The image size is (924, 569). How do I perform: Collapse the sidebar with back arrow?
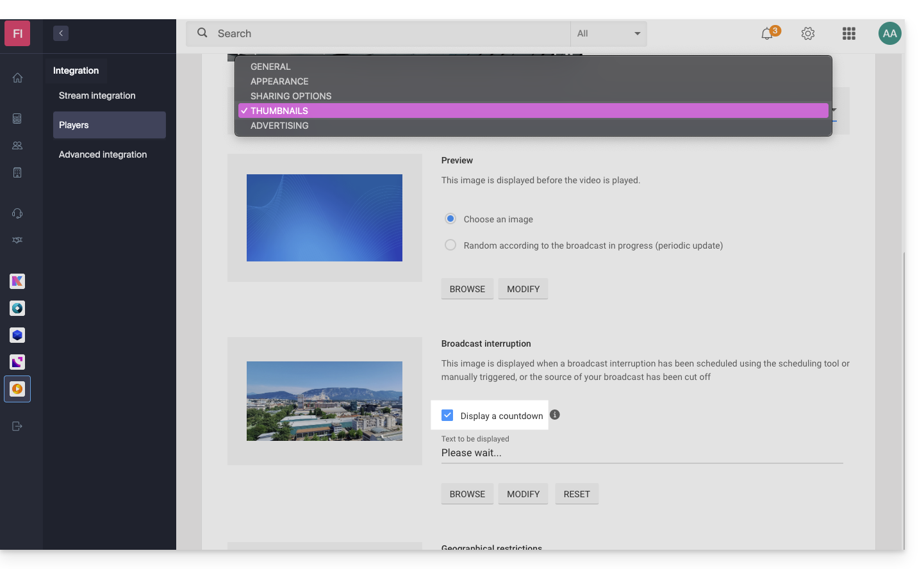(x=61, y=33)
